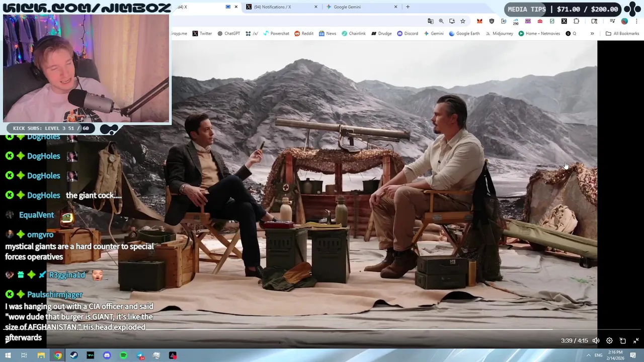Open the Gemini bookmark
Image resolution: width=644 pixels, height=362 pixels.
434,34
